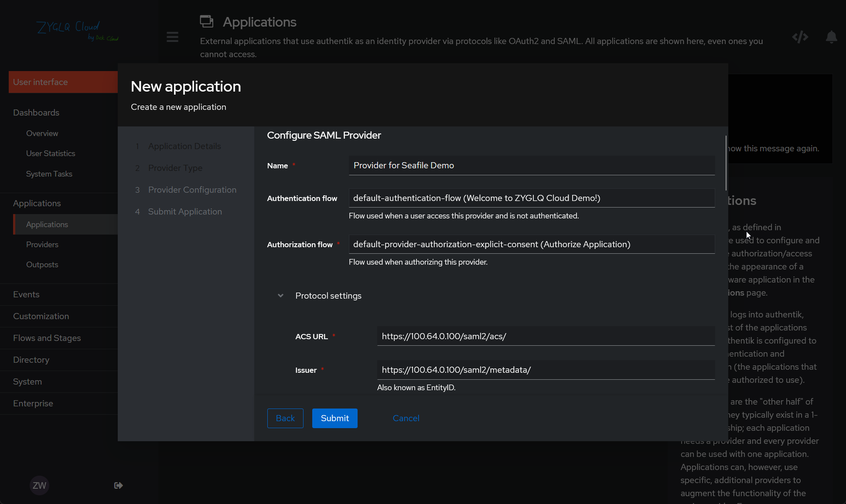Click the Submit button
Image resolution: width=846 pixels, height=504 pixels.
click(x=335, y=418)
